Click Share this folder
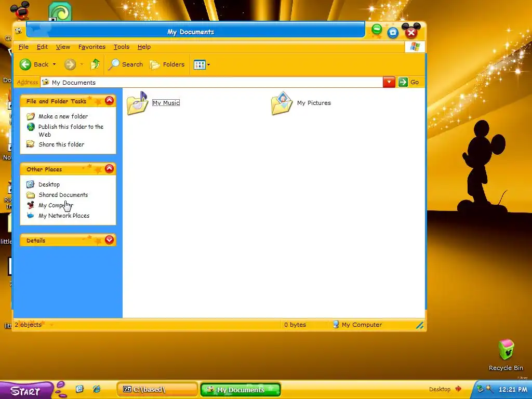 coord(61,144)
